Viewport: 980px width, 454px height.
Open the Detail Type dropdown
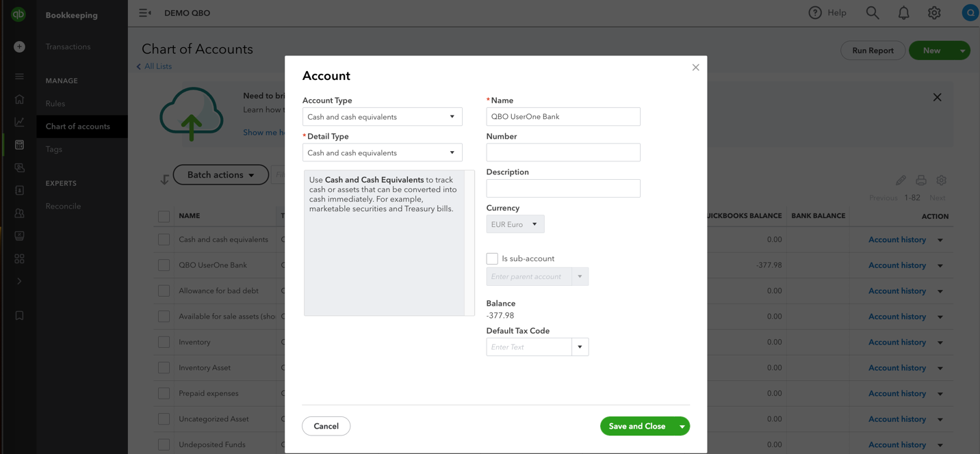tap(382, 152)
